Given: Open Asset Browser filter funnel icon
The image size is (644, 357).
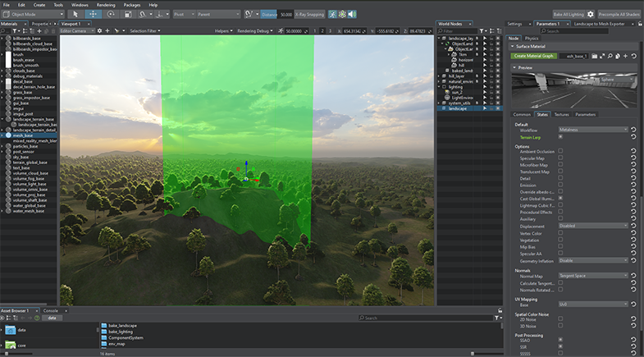Looking at the screenshot, I should click(497, 318).
